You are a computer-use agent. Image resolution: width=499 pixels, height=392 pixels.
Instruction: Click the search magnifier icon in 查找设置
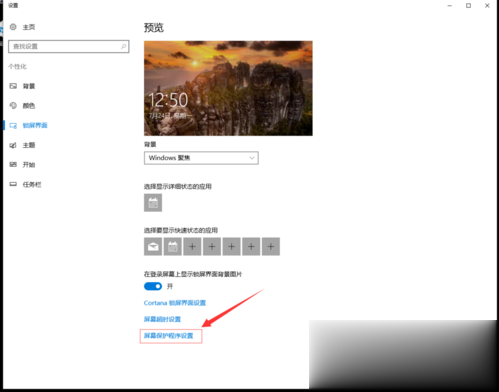[x=124, y=46]
